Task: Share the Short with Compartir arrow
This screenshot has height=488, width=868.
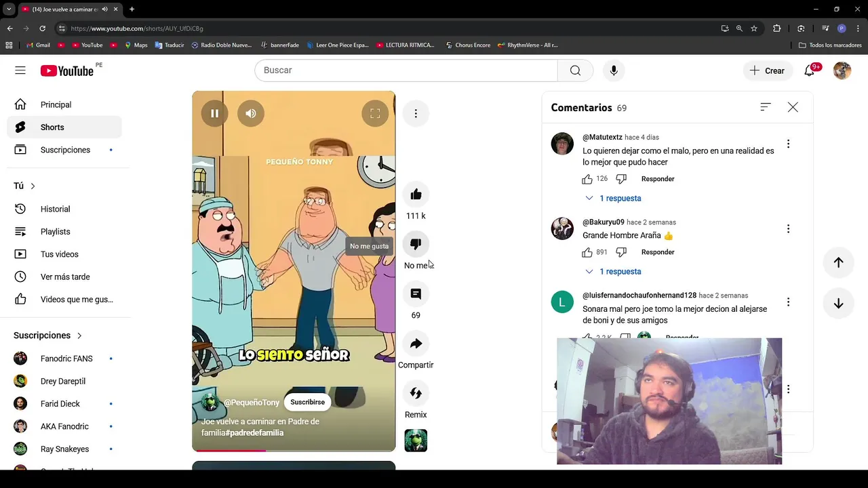Action: tap(416, 344)
